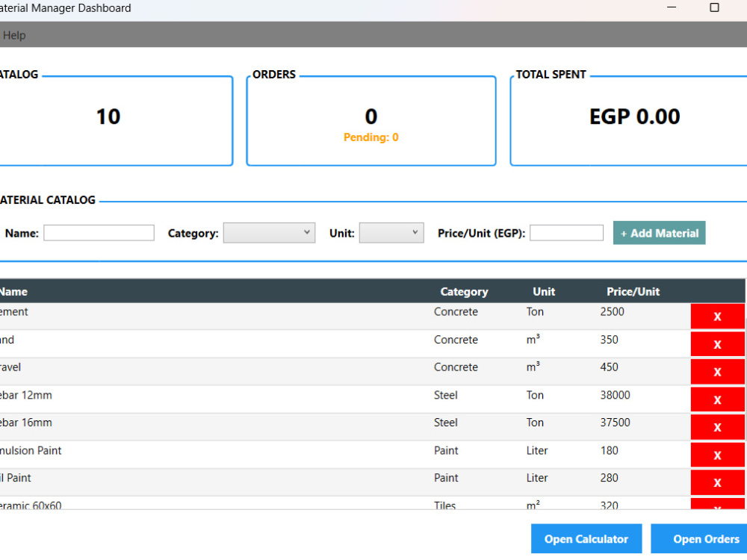Maximize the dashboard window

(x=714, y=7)
